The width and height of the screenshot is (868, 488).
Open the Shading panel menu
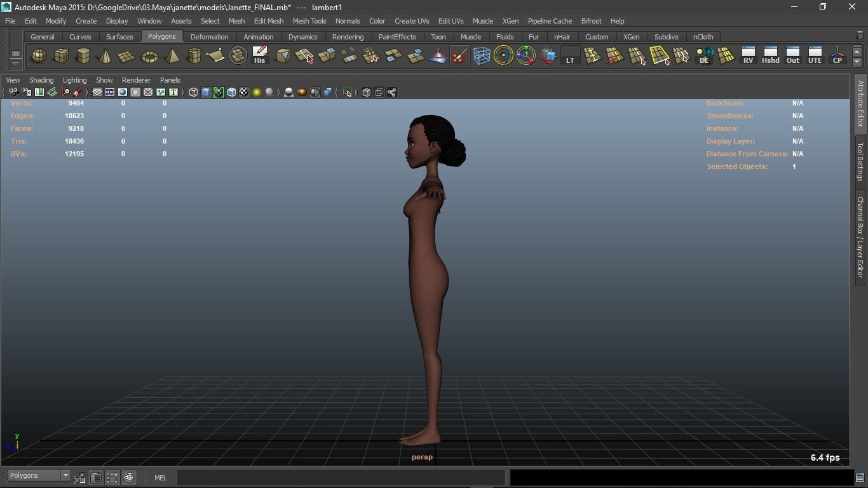(41, 80)
